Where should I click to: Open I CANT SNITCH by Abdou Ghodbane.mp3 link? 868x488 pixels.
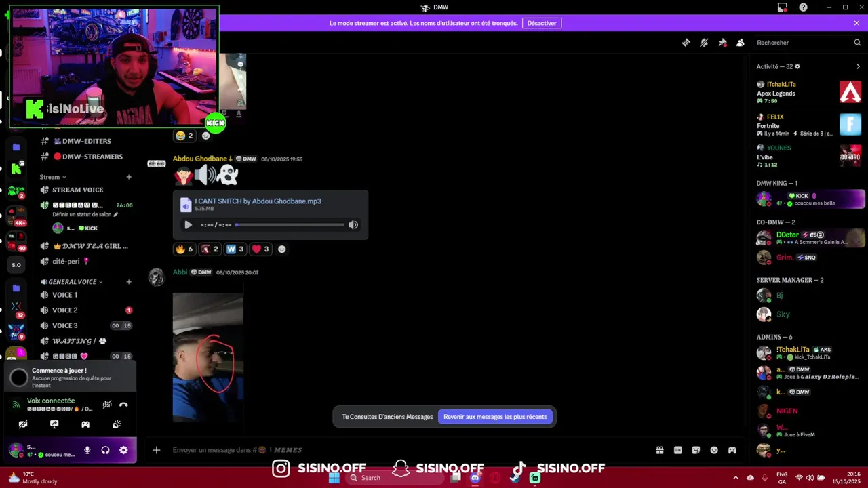(258, 201)
